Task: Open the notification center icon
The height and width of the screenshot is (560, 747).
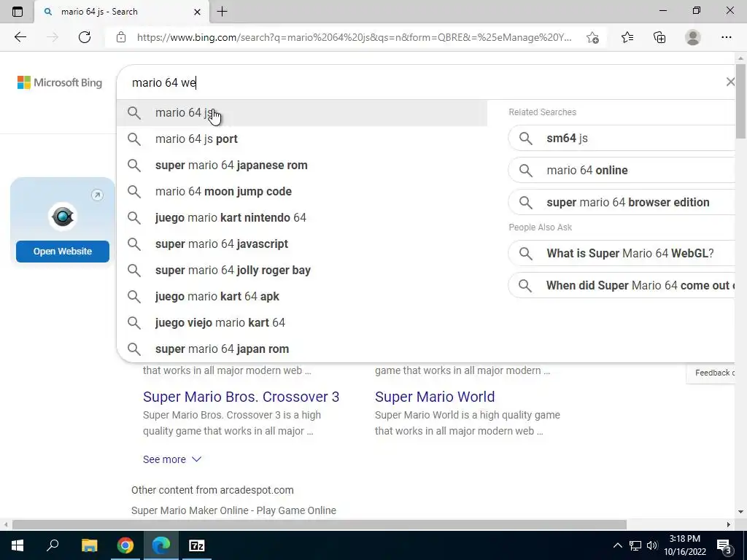Action: click(x=724, y=545)
